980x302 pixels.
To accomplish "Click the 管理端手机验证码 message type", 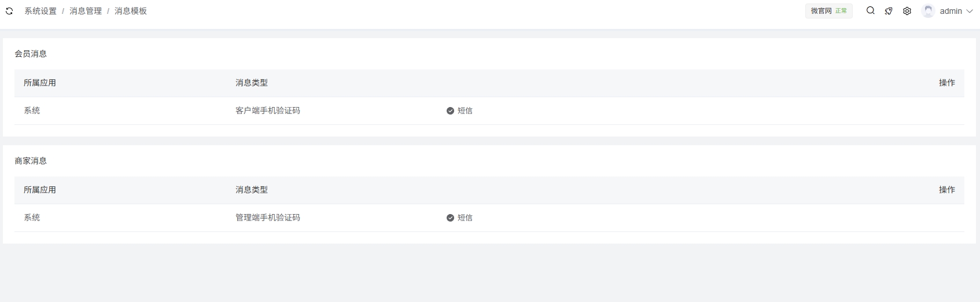I will coord(268,218).
